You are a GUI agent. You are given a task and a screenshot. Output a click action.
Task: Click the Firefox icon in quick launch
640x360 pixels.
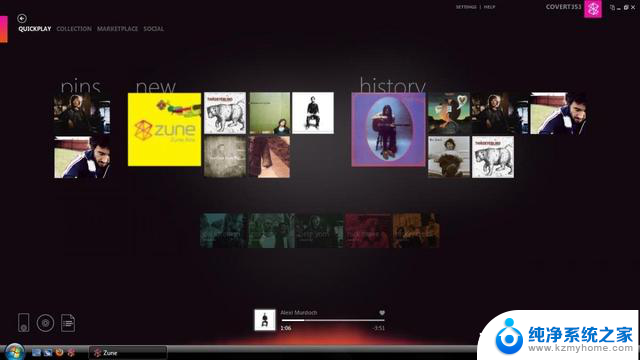point(60,352)
